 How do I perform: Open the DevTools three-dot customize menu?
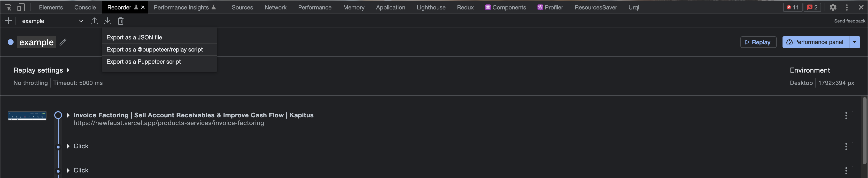point(847,7)
